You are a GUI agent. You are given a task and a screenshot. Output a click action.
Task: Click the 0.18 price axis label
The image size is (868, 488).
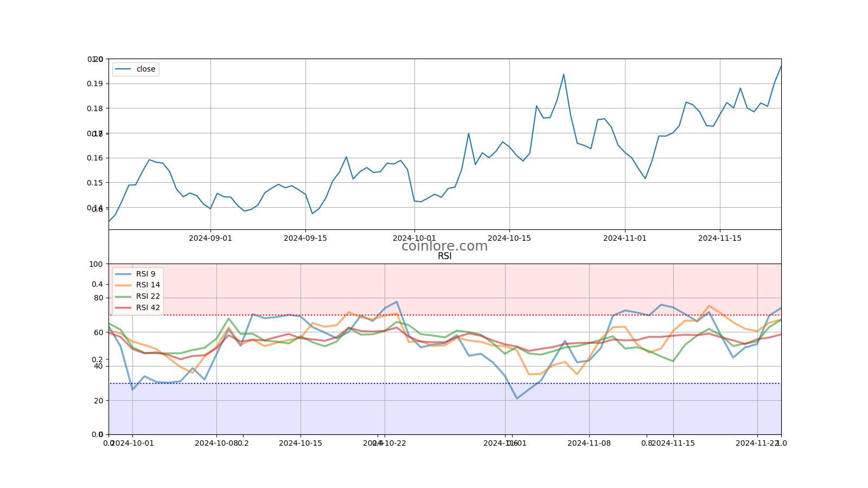tap(95, 108)
